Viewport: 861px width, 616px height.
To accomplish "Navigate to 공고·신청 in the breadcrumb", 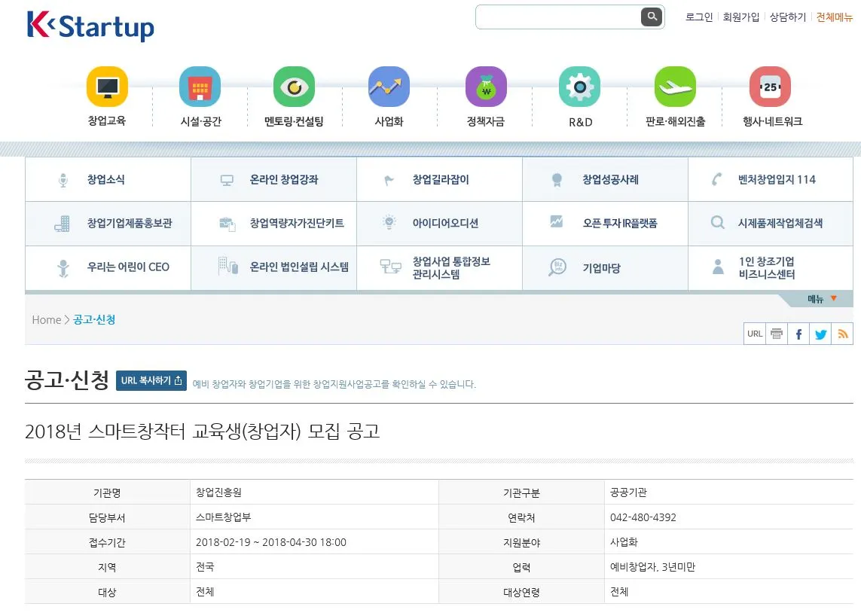I will [94, 319].
